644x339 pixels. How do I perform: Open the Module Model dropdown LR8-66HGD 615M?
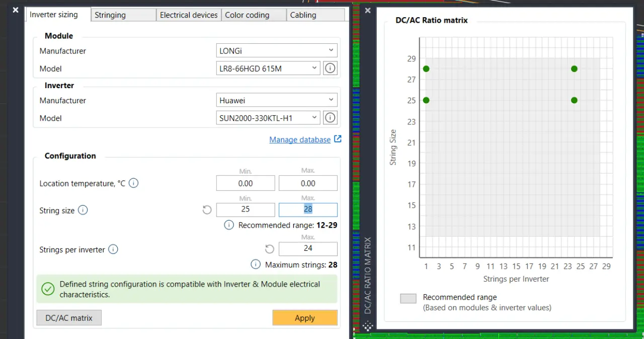pyautogui.click(x=268, y=68)
